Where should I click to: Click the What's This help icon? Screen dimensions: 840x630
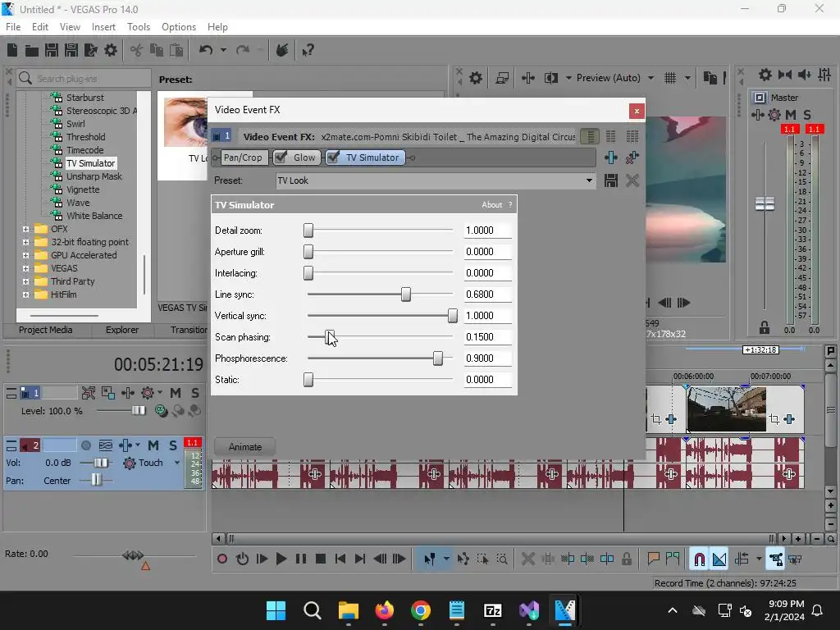click(x=308, y=50)
